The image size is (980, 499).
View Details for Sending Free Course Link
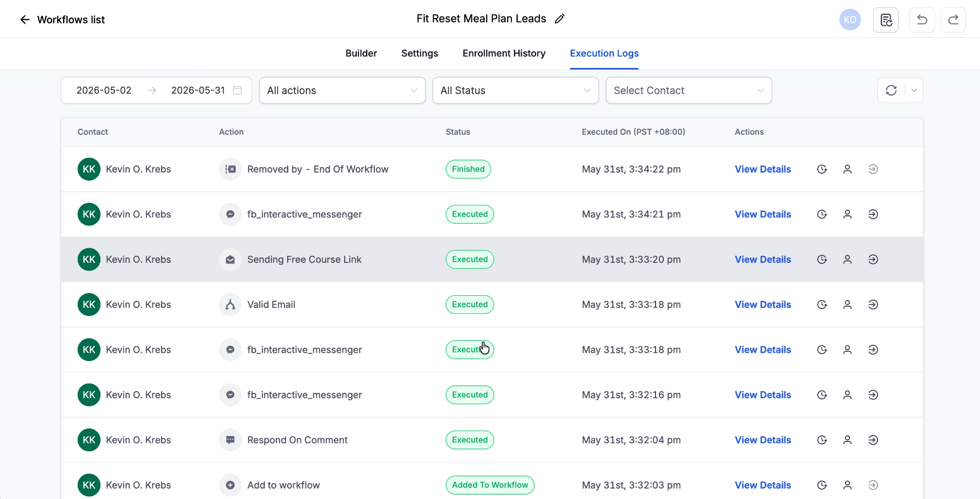[x=763, y=260]
